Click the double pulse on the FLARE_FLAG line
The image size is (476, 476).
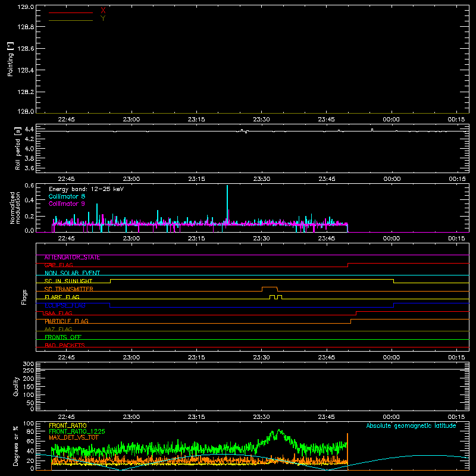click(x=275, y=297)
